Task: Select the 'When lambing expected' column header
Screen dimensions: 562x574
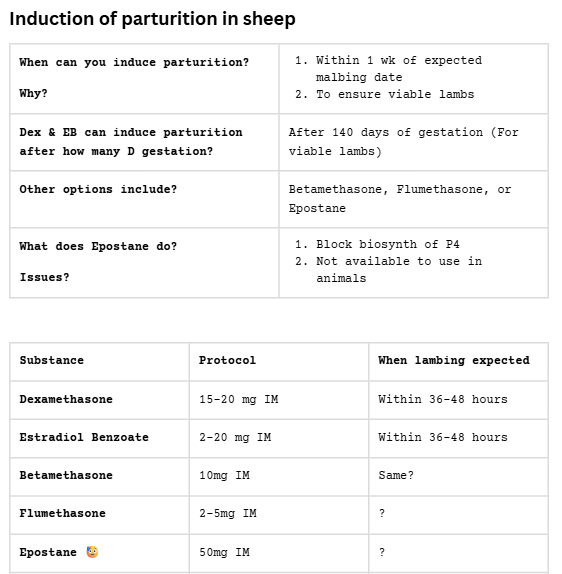Action: pyautogui.click(x=458, y=362)
